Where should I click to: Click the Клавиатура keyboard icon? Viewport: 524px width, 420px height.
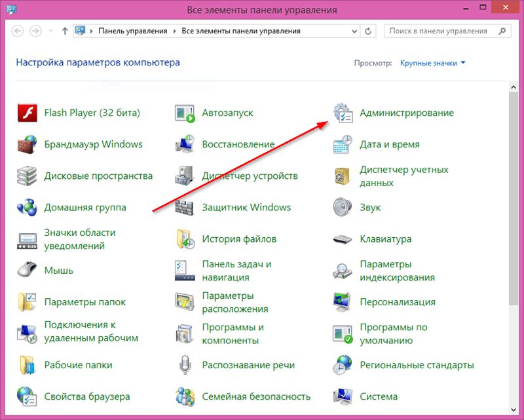coord(343,239)
